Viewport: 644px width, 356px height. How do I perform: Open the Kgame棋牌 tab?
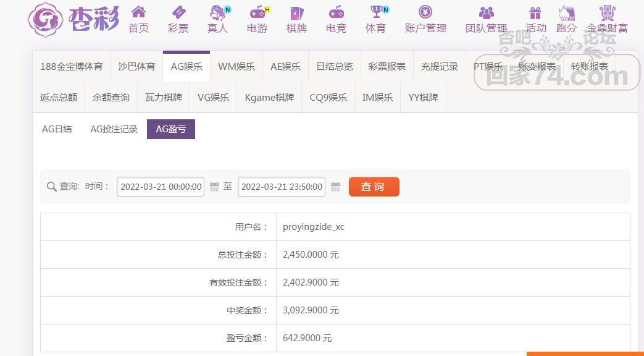269,98
